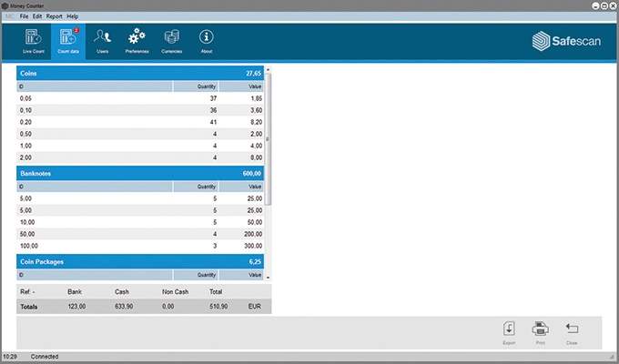The height and width of the screenshot is (364, 619).
Task: Click the Coin Packages section header
Action: (141, 261)
